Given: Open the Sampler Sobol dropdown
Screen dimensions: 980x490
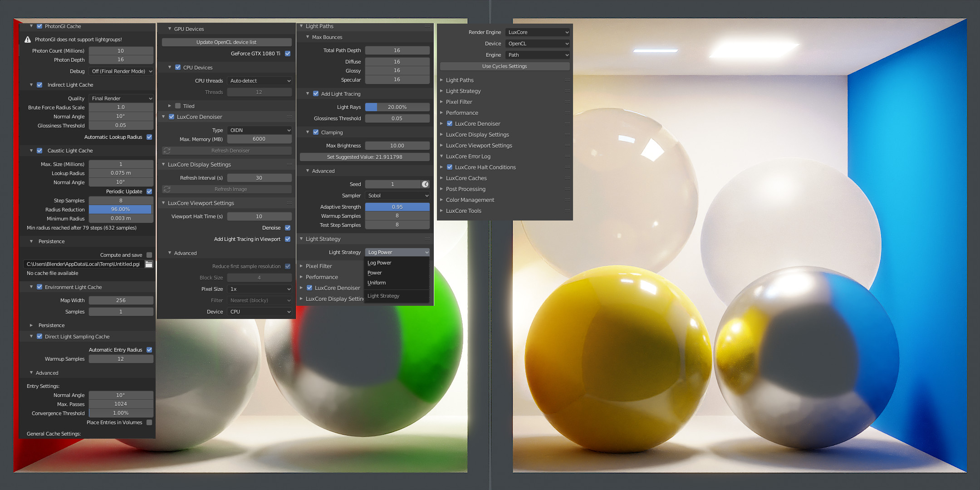Looking at the screenshot, I should (x=397, y=196).
